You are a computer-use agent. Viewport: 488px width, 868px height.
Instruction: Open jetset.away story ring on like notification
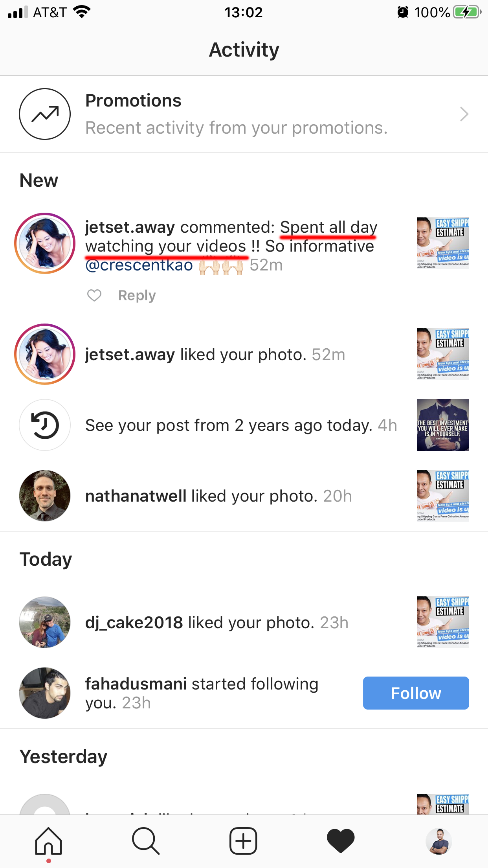45,354
